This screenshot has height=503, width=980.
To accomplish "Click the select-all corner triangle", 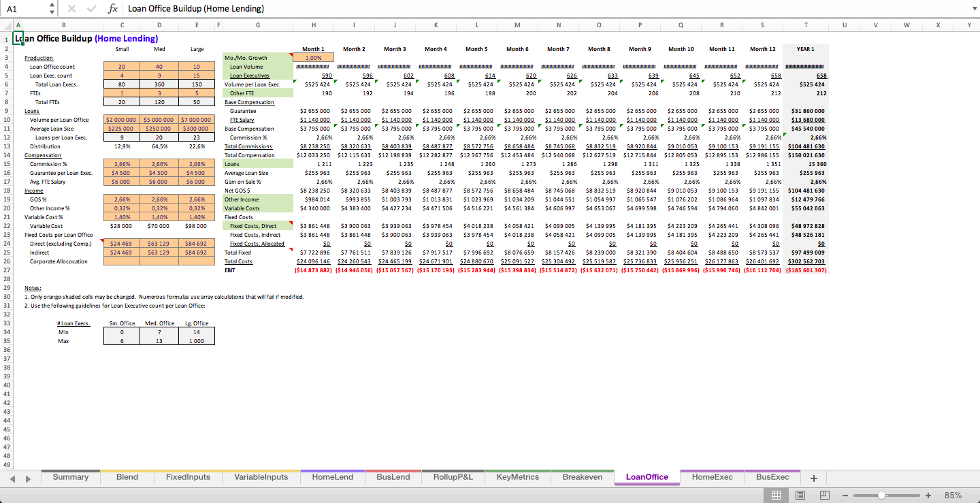I will click(x=6, y=25).
